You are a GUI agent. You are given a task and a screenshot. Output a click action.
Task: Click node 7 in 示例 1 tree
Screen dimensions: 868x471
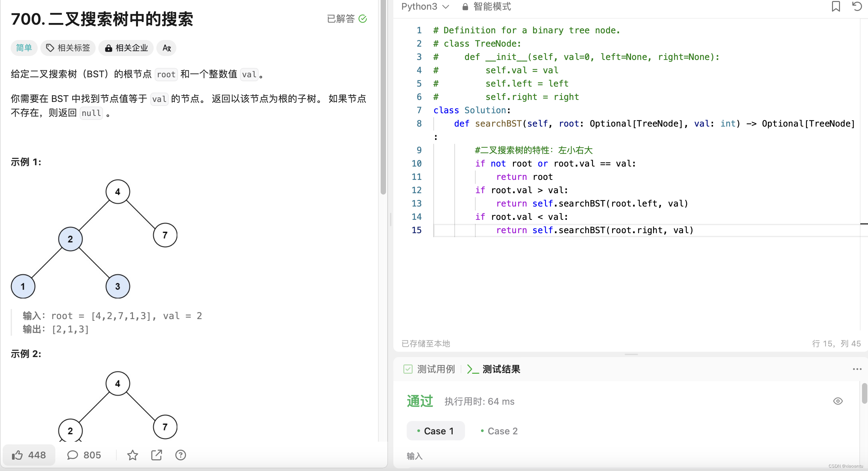tap(165, 235)
